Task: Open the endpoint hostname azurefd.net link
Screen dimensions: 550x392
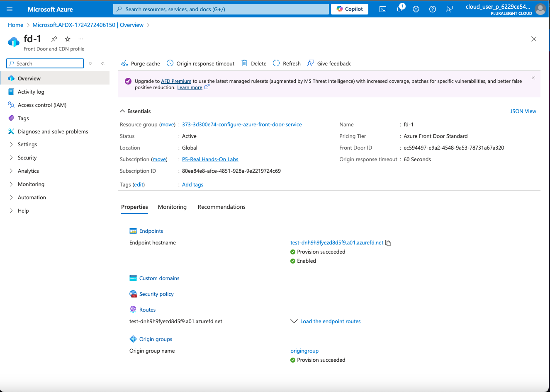Action: click(x=337, y=242)
